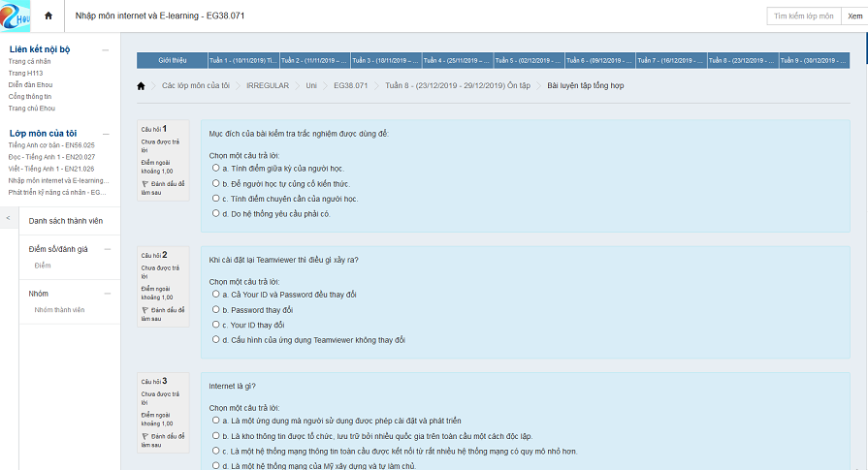This screenshot has width=868, height=470.
Task: Click the flag icon for question 3
Action: (x=145, y=436)
